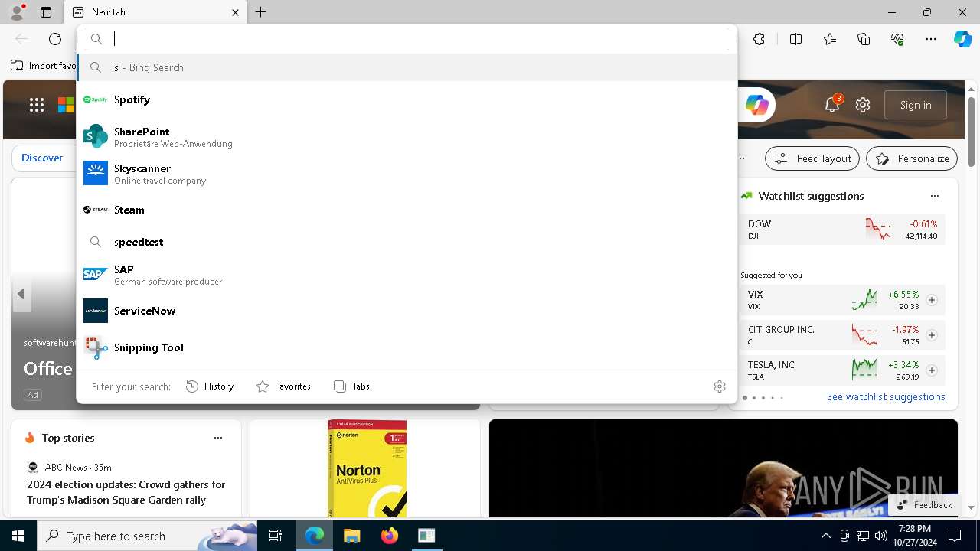The width and height of the screenshot is (980, 551).
Task: Open Watchlist suggestions more options
Action: coord(934,196)
